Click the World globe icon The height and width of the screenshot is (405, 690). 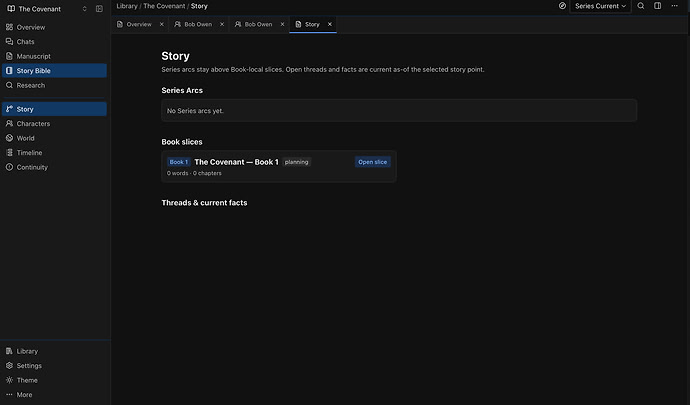(x=9, y=138)
